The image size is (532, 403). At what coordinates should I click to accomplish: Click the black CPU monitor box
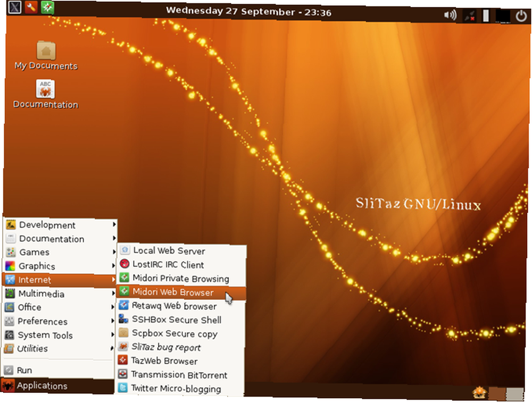(503, 16)
